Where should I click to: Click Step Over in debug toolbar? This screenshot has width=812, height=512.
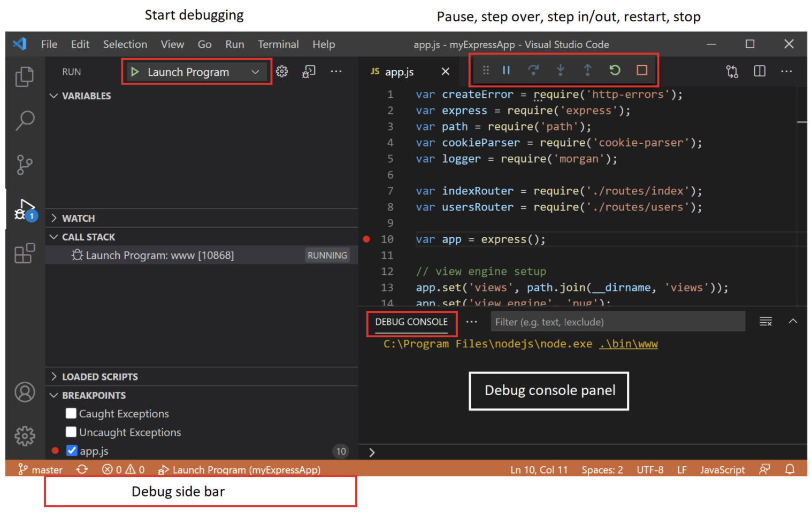(533, 70)
